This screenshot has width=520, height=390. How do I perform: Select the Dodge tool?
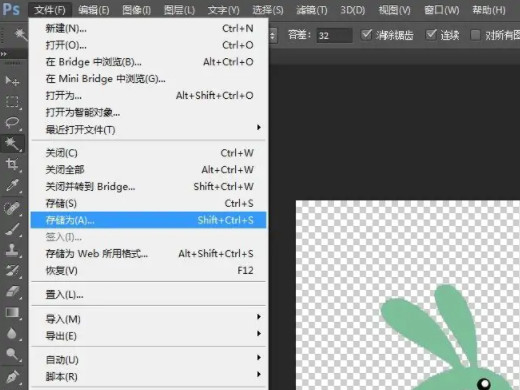pyautogui.click(x=12, y=354)
